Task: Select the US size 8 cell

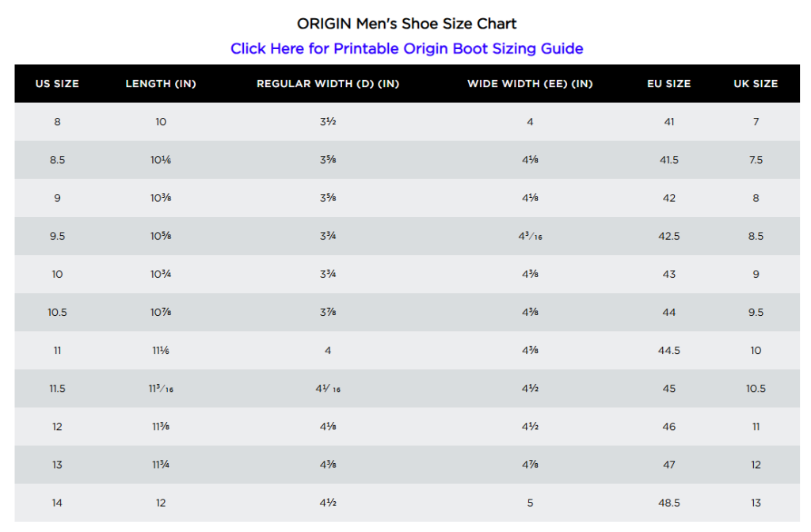Action: click(x=57, y=122)
